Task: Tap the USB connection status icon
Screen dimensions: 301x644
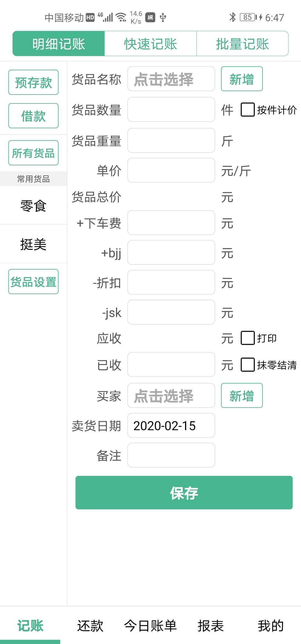Action: pyautogui.click(x=163, y=18)
